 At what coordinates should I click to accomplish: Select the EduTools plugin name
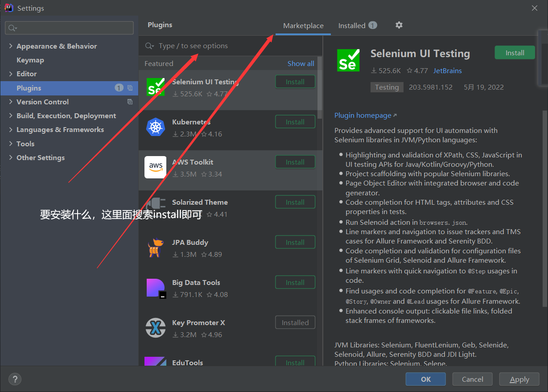pos(187,363)
